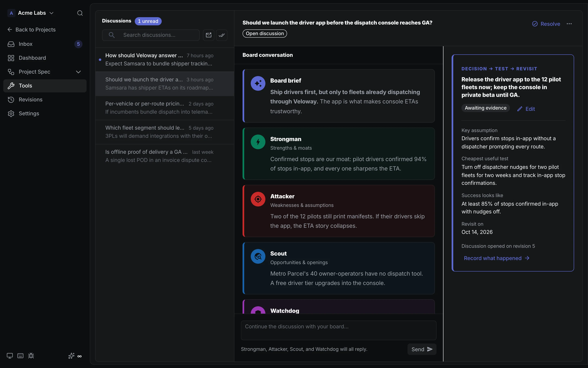This screenshot has height=368, width=588.
Task: Open Record what happened link
Action: [x=496, y=258]
